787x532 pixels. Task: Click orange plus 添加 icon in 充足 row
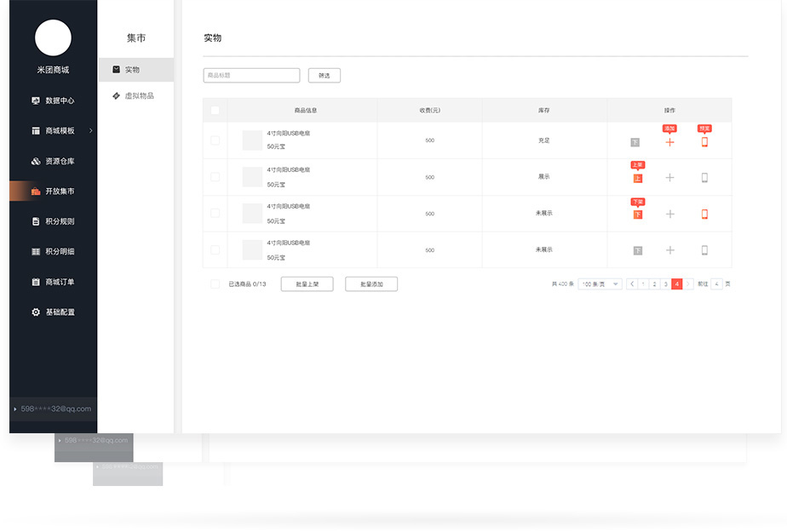[669, 142]
